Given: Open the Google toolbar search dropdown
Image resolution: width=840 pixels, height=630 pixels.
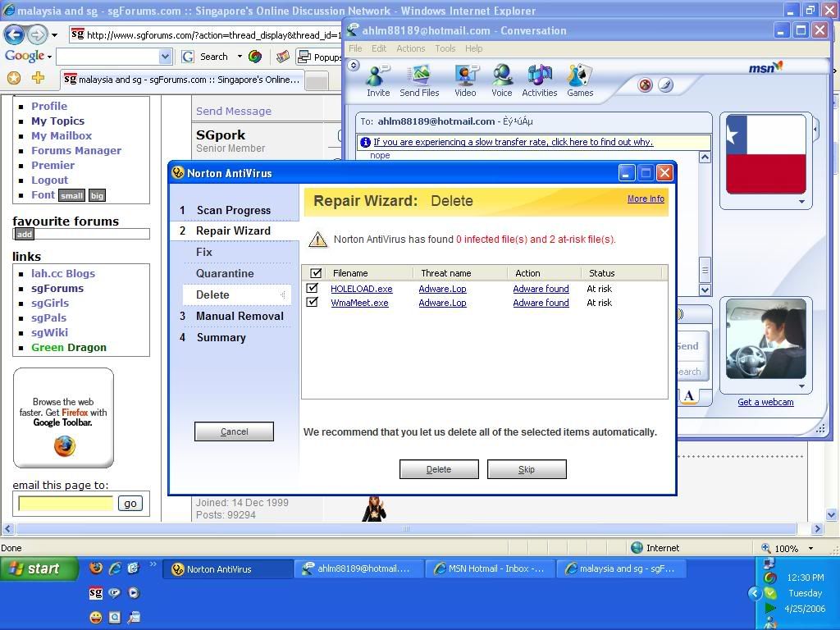Looking at the screenshot, I should tap(165, 57).
